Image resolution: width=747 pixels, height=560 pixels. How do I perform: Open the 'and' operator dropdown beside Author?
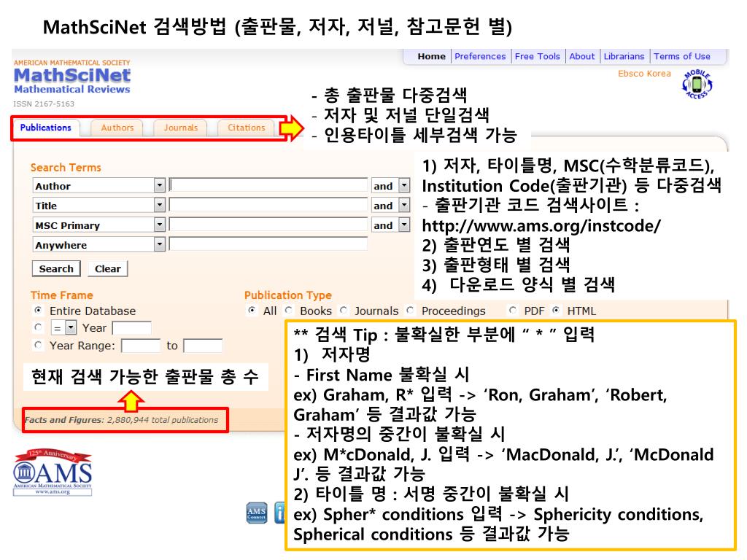404,185
